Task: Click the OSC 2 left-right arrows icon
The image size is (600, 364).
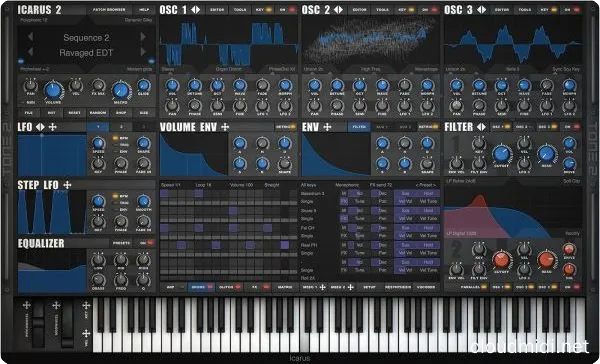Action: 338,10
